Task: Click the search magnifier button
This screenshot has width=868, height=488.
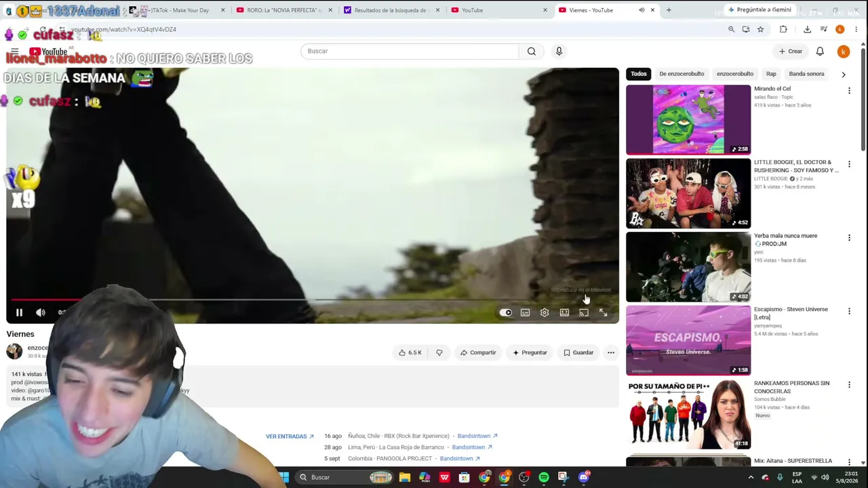Action: click(532, 51)
